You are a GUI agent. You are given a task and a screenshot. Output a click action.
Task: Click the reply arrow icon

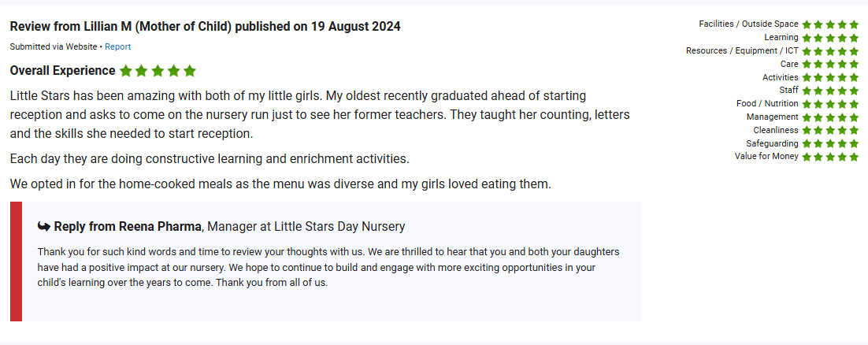(x=44, y=226)
